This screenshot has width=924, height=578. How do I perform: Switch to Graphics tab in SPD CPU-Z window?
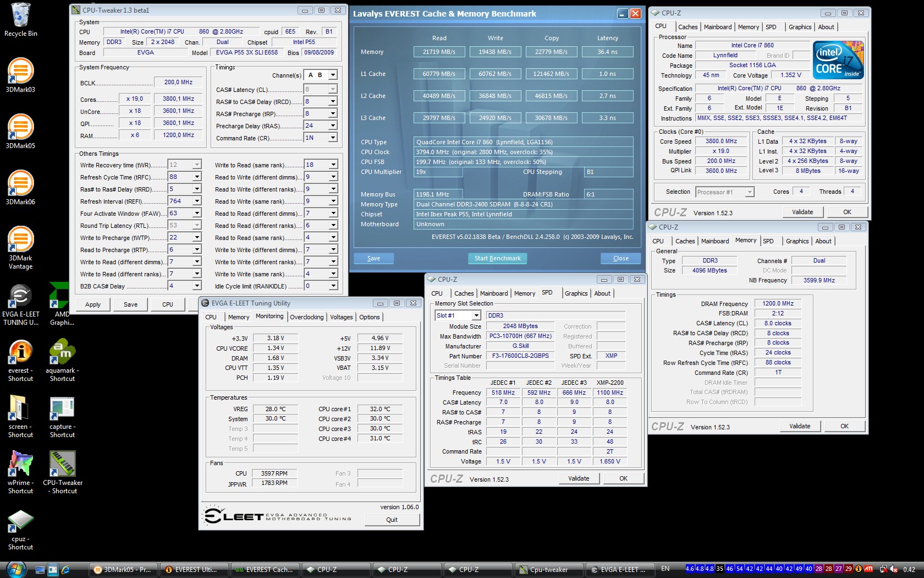(x=576, y=293)
